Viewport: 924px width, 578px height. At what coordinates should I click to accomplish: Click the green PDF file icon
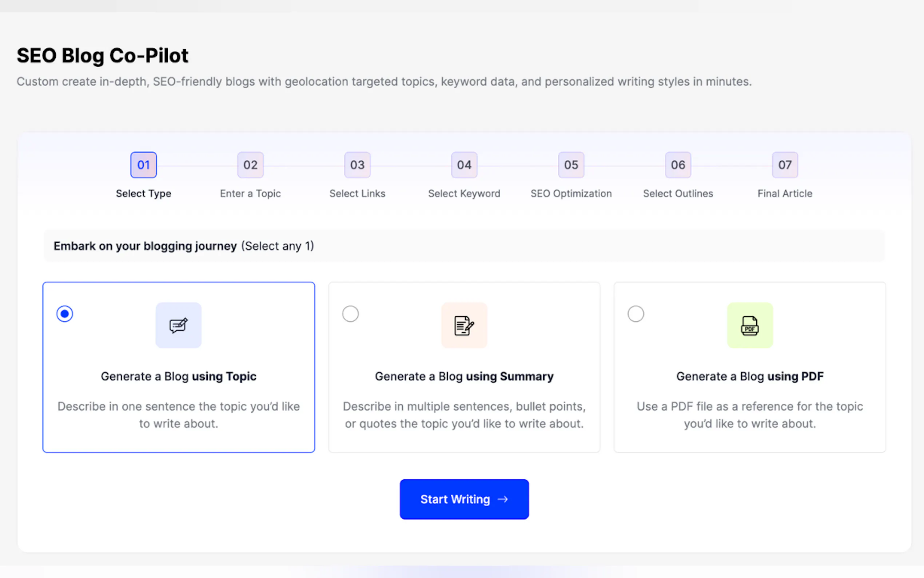pyautogui.click(x=750, y=325)
